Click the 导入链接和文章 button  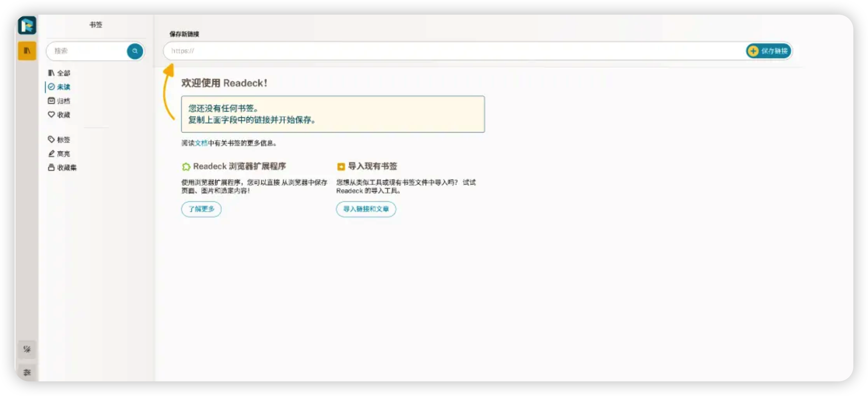[366, 209]
